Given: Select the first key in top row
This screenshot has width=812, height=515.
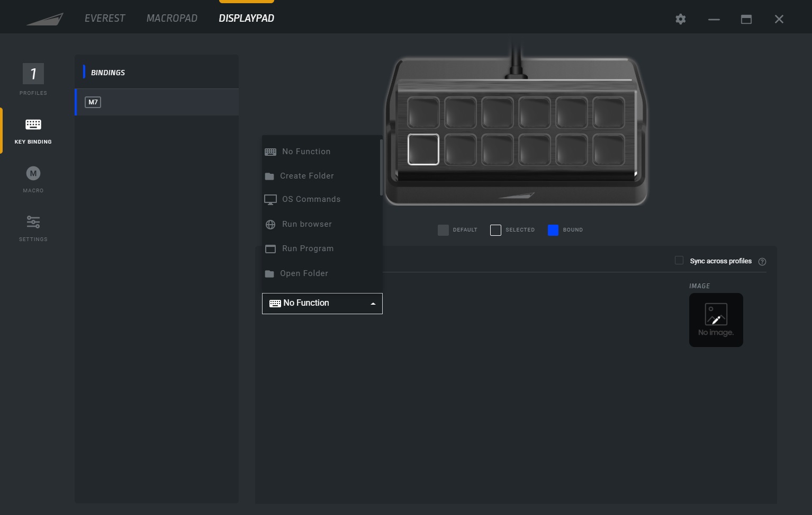Looking at the screenshot, I should [423, 112].
